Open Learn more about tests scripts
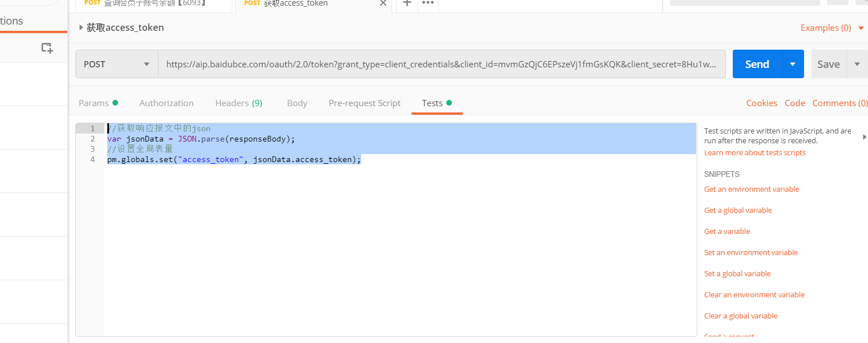Viewport: 868px width, 343px height. point(755,152)
